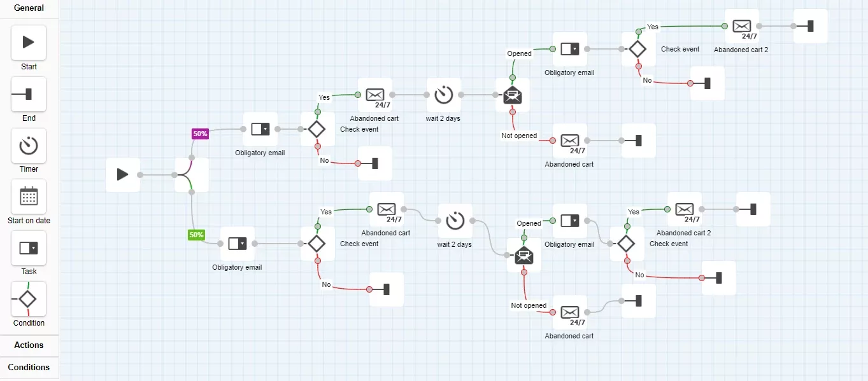Collapse the General section header
Screen dimensions: 868x381
(29, 8)
